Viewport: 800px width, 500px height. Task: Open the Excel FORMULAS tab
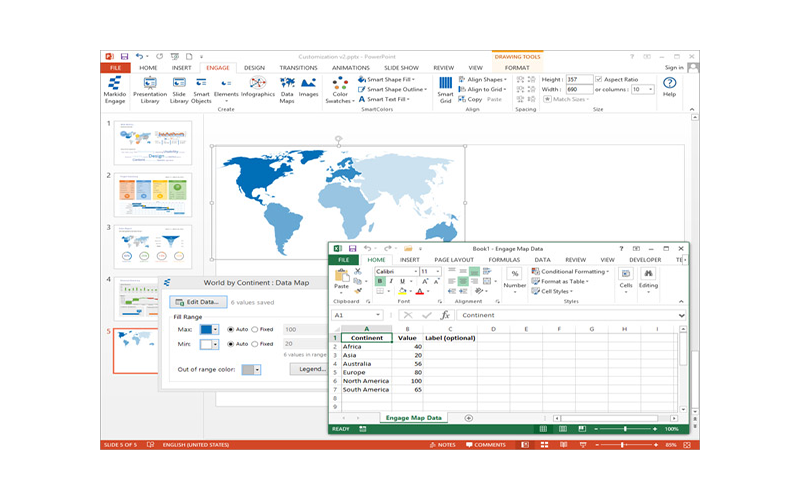[504, 260]
